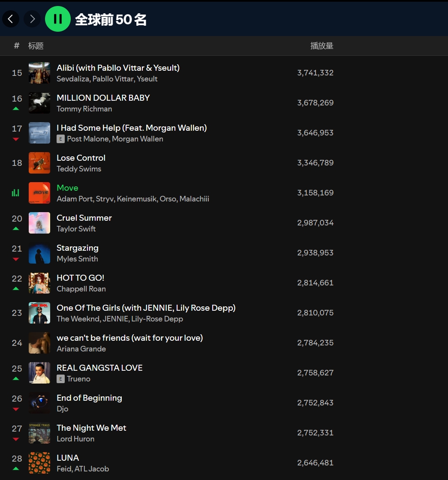Click the explicit badge next to Trueno
448x480 pixels.
click(60, 379)
